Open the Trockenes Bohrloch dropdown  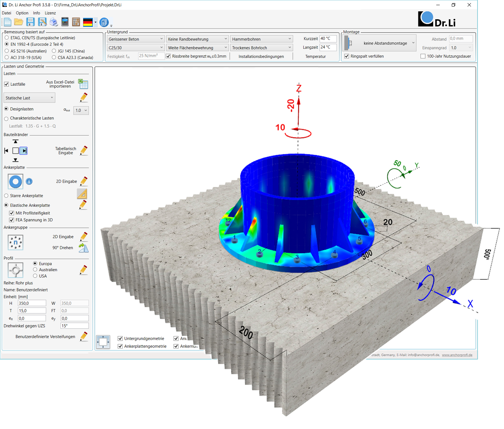[x=262, y=47]
